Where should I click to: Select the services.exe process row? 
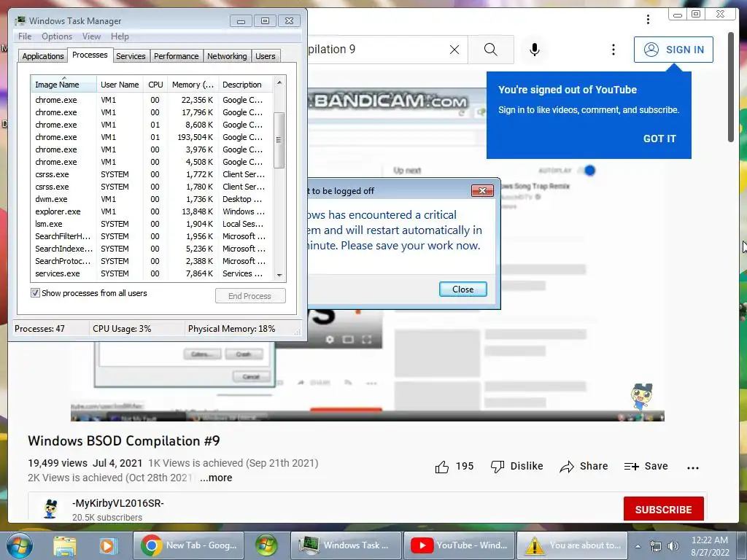(152, 273)
